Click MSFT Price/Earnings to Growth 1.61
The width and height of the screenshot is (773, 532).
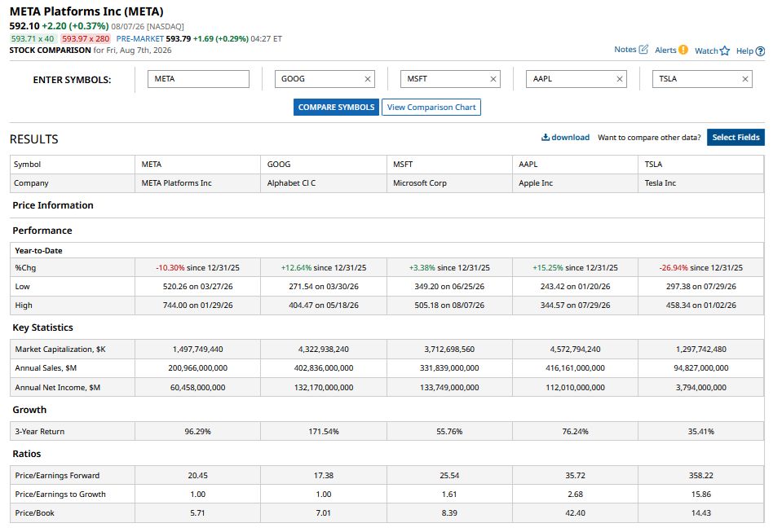(449, 494)
